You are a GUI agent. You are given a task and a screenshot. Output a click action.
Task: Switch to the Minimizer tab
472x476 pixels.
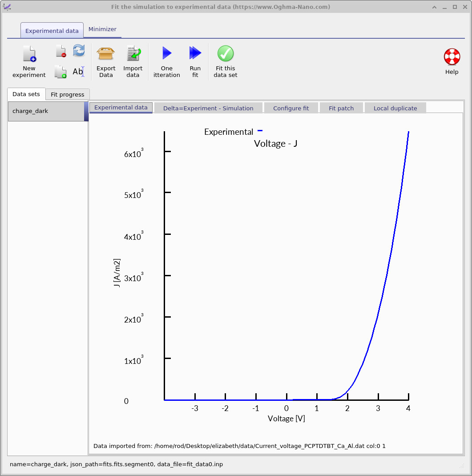(102, 29)
